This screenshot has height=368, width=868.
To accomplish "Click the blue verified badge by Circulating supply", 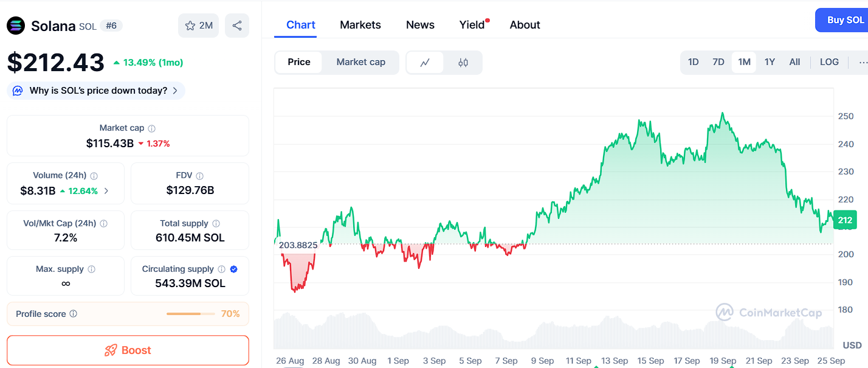I will (x=234, y=269).
